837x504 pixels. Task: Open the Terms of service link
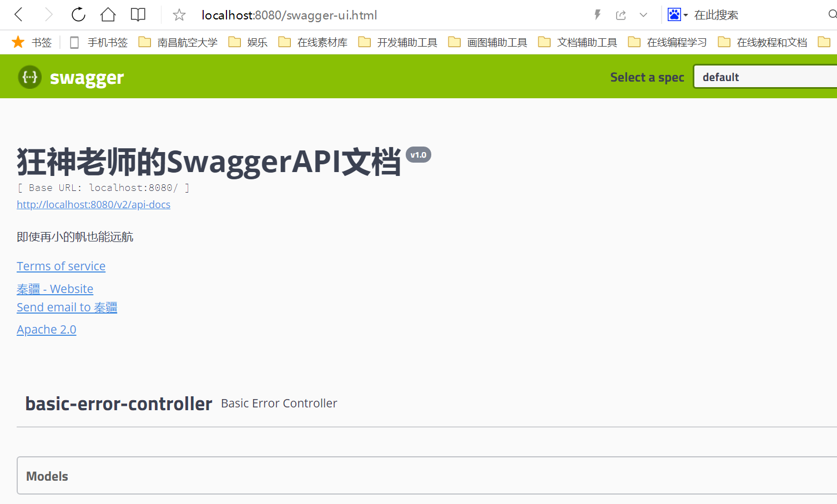(x=61, y=266)
